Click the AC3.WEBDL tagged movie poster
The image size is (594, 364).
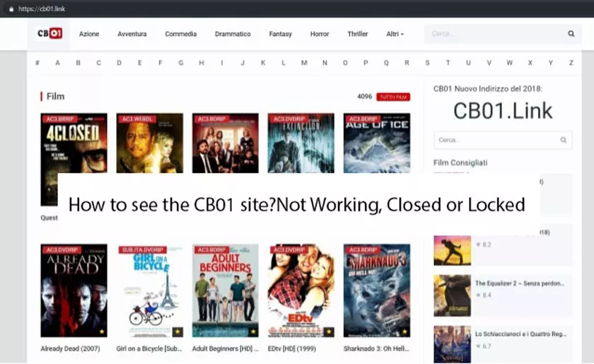click(150, 143)
